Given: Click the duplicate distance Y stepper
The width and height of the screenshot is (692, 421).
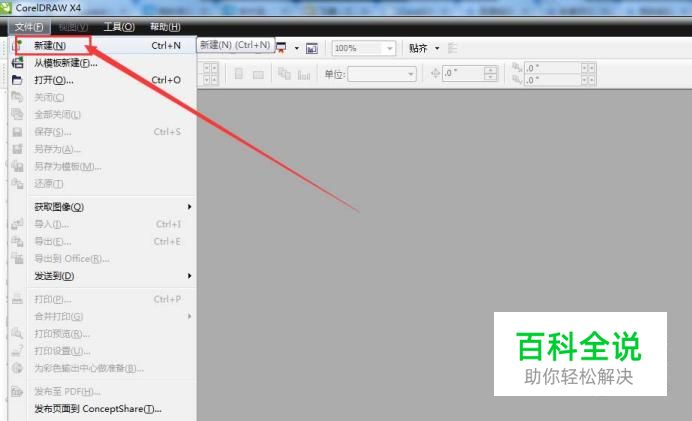Looking at the screenshot, I should pos(589,80).
